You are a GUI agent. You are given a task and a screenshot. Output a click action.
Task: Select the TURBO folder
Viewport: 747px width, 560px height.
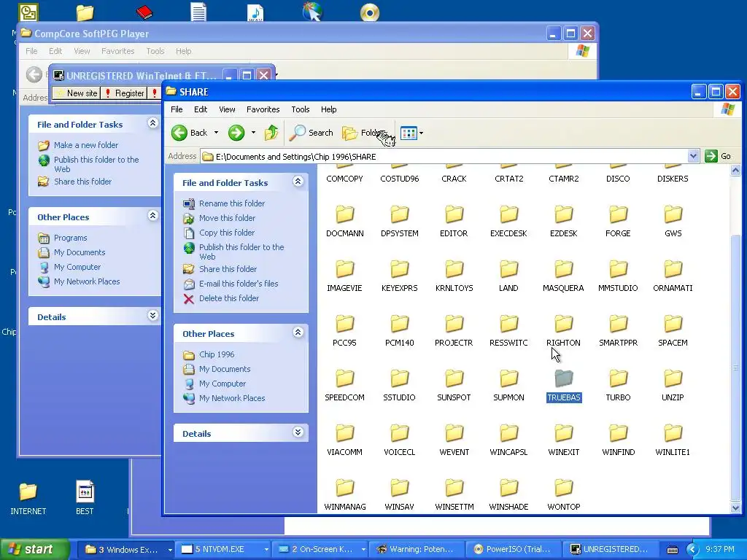coord(618,386)
